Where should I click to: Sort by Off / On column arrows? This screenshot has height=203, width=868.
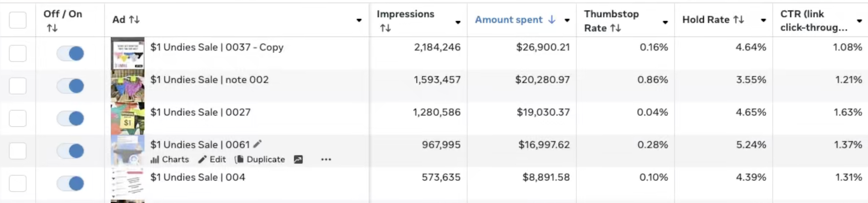(x=52, y=28)
